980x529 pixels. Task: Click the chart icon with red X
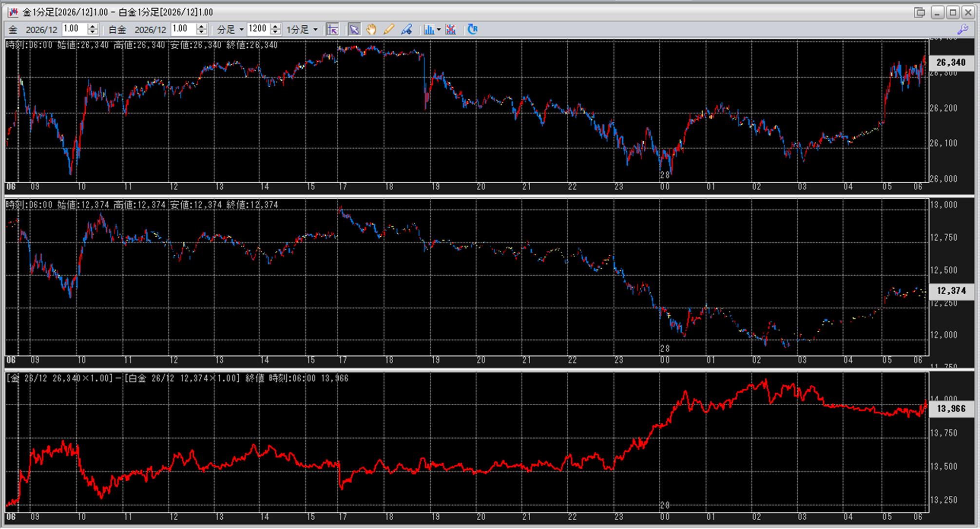(x=451, y=30)
